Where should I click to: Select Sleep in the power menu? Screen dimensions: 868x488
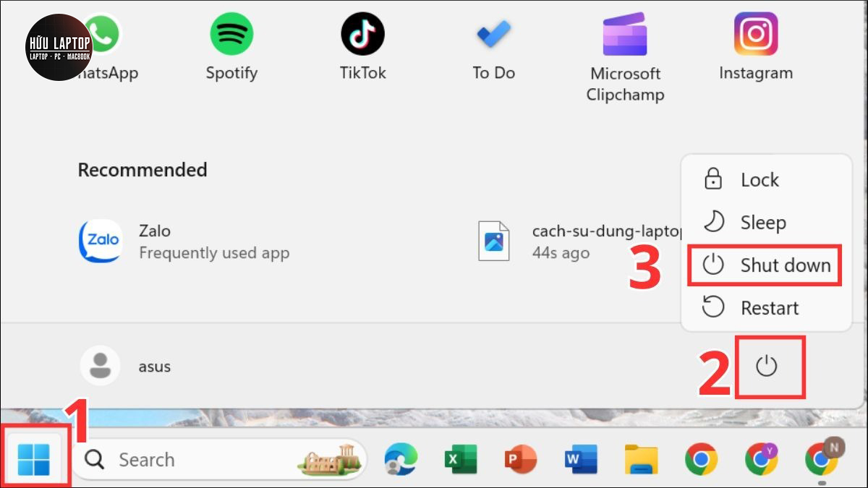[x=765, y=223]
